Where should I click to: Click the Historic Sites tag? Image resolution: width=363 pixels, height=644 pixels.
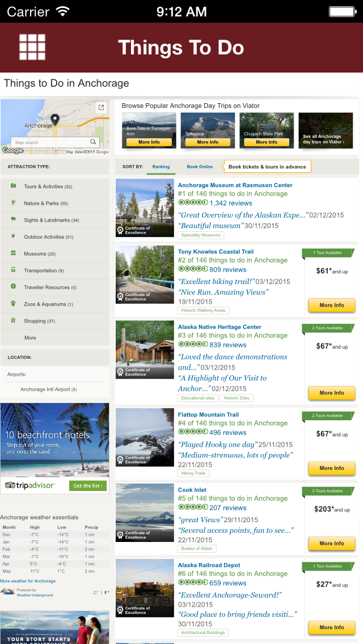237,398
